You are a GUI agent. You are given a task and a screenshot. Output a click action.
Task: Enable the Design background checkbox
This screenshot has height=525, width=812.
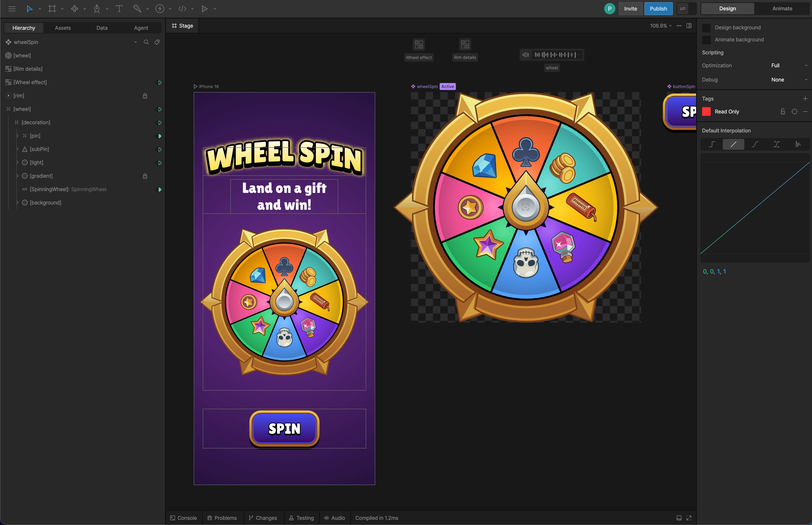click(x=706, y=28)
